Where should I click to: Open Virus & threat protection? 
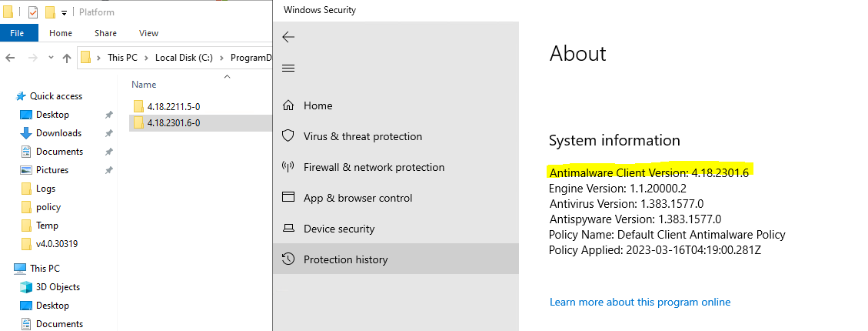pos(396,136)
